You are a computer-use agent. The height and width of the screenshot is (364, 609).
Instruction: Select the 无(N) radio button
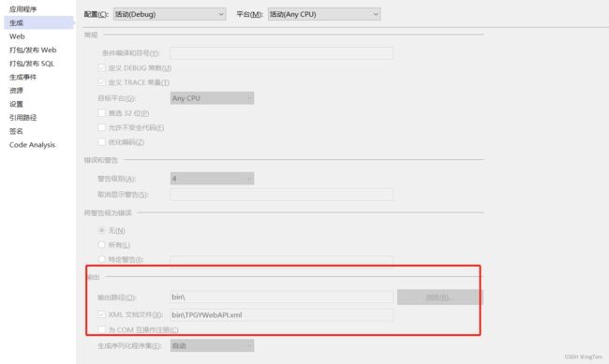102,230
